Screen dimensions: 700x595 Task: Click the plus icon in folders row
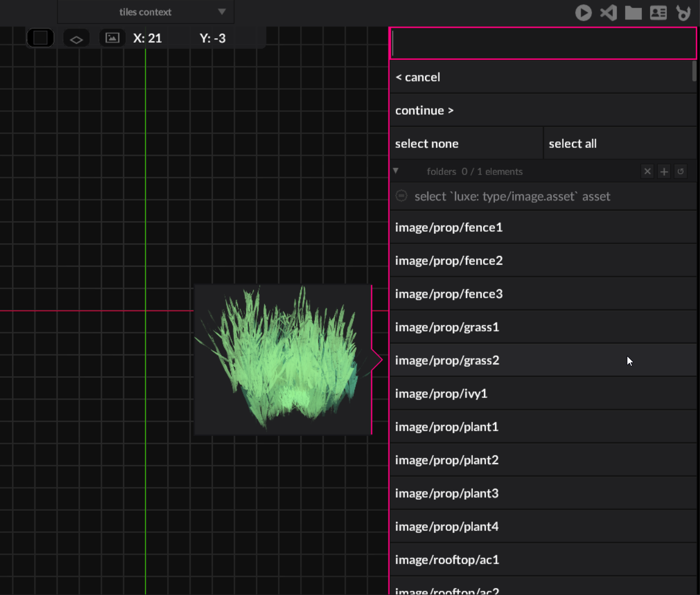click(664, 172)
